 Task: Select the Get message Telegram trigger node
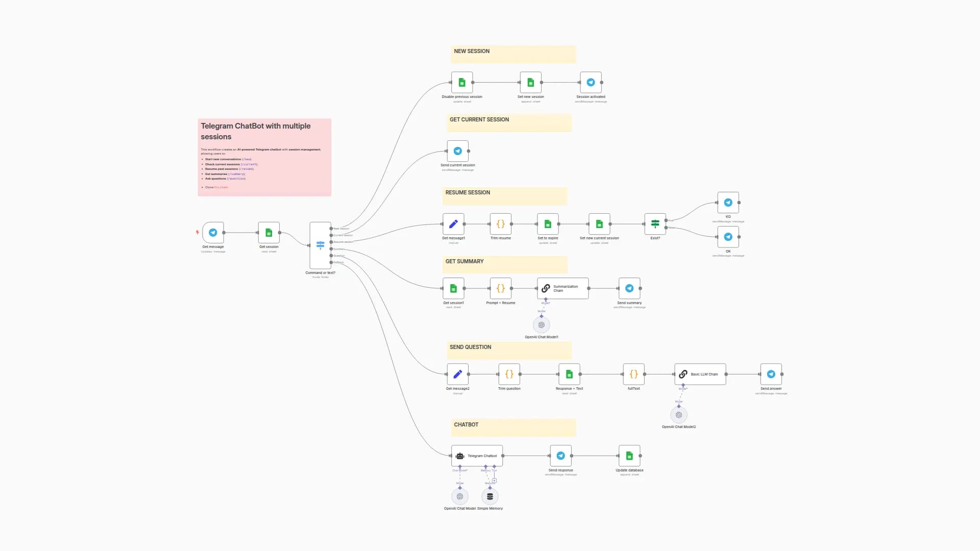pyautogui.click(x=213, y=233)
